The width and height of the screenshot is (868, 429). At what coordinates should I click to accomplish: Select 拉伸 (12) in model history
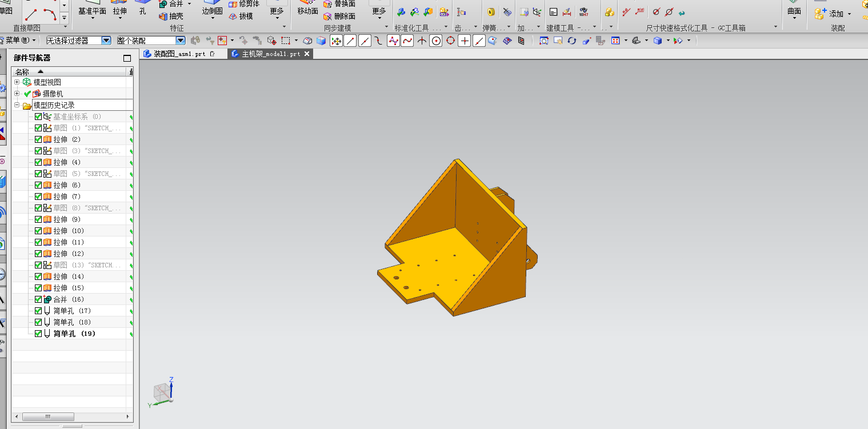(69, 254)
